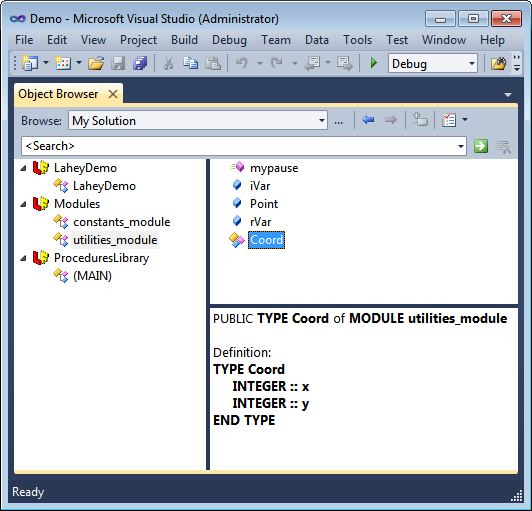This screenshot has width=532, height=511.
Task: Collapse the Modules tree node
Action: [x=23, y=204]
